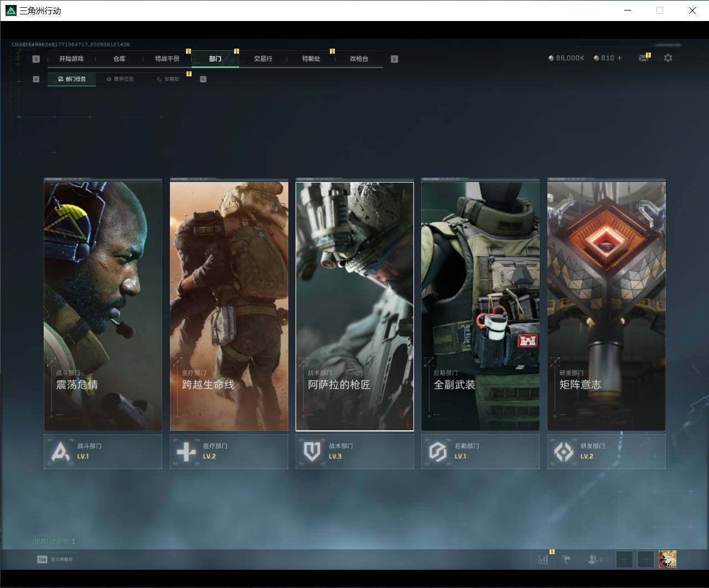Select the 部门任务 sub-tab
The height and width of the screenshot is (588, 709).
click(x=72, y=79)
